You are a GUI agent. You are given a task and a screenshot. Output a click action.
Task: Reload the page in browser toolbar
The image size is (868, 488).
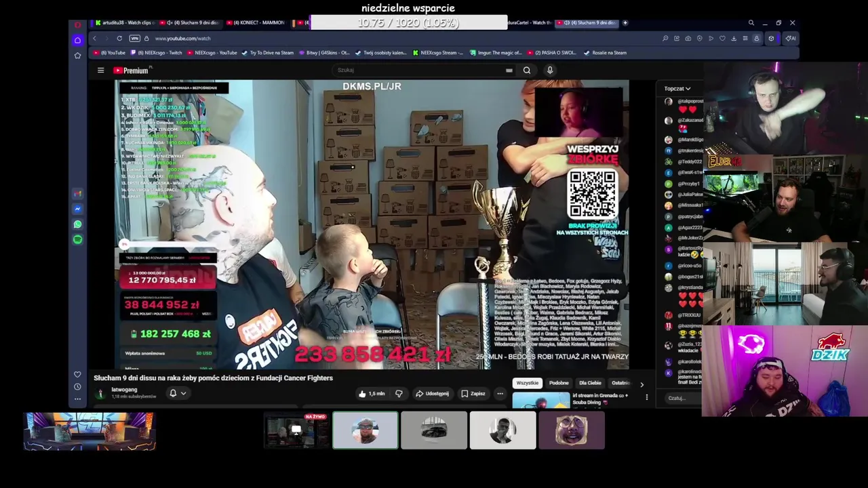(x=119, y=39)
